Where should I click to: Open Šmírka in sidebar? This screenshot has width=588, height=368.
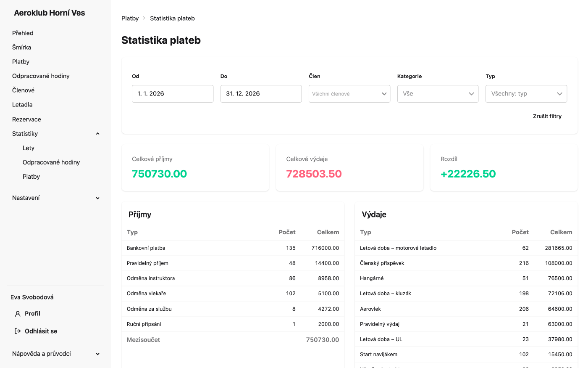point(21,47)
